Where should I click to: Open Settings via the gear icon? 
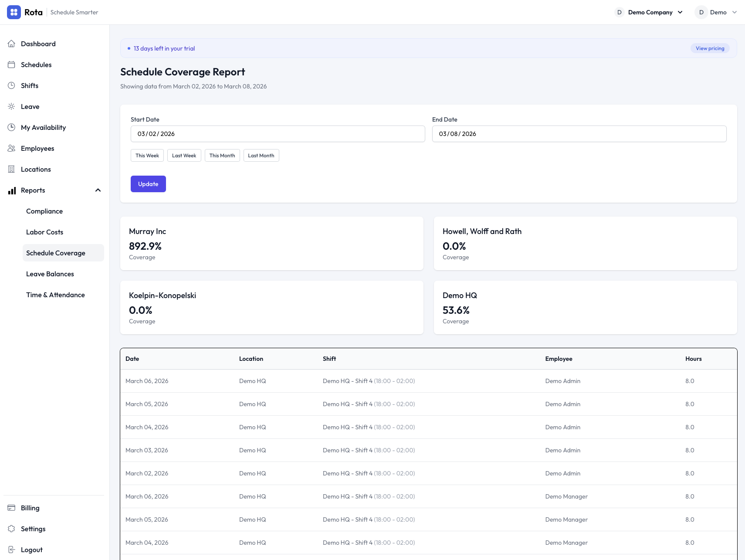12,529
